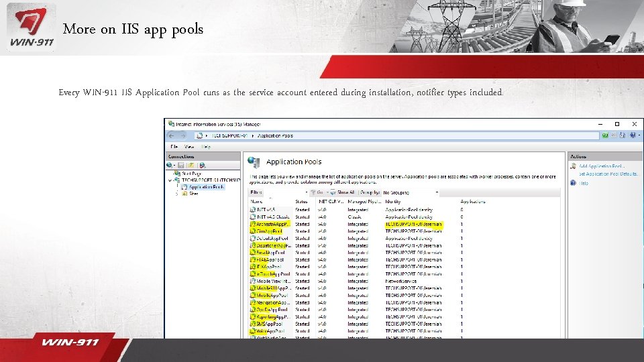Select the ReportingAppPool row name
This screenshot has height=362, width=644.
click(273, 317)
